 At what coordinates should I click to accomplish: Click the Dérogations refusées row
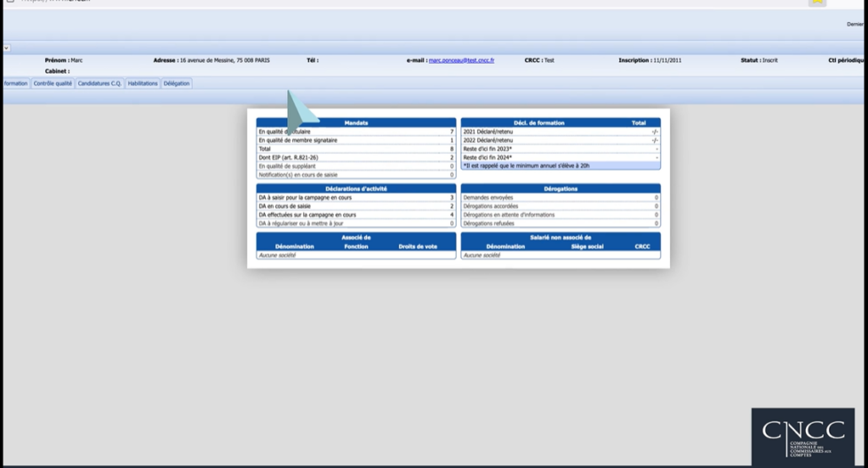pos(561,224)
